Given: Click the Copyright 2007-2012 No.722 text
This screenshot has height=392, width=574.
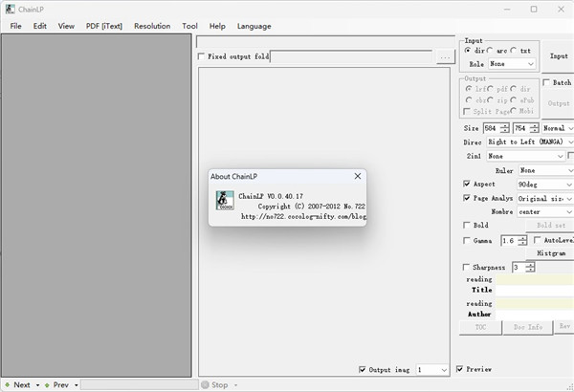Looking at the screenshot, I should coord(312,207).
